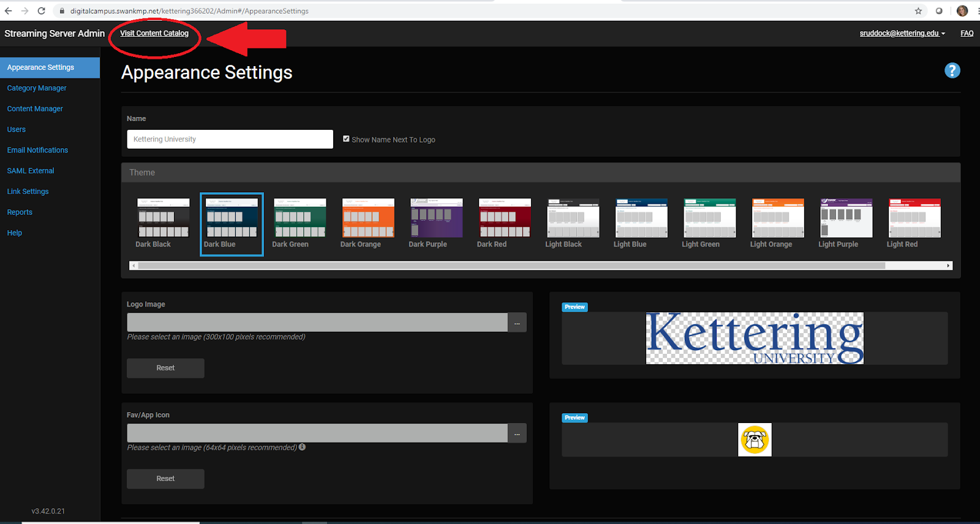Screen dimensions: 980x524
Task: Open Content Manager in the sidebar
Action: click(35, 109)
